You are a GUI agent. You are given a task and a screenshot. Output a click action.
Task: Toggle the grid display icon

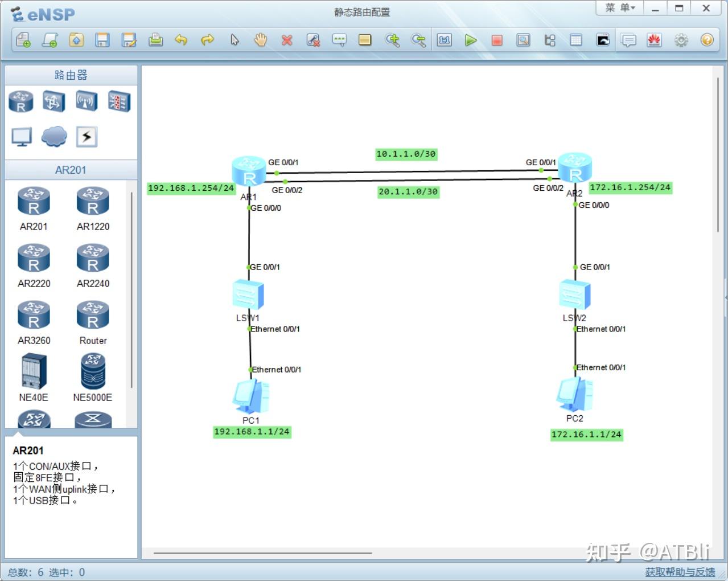[x=576, y=40]
